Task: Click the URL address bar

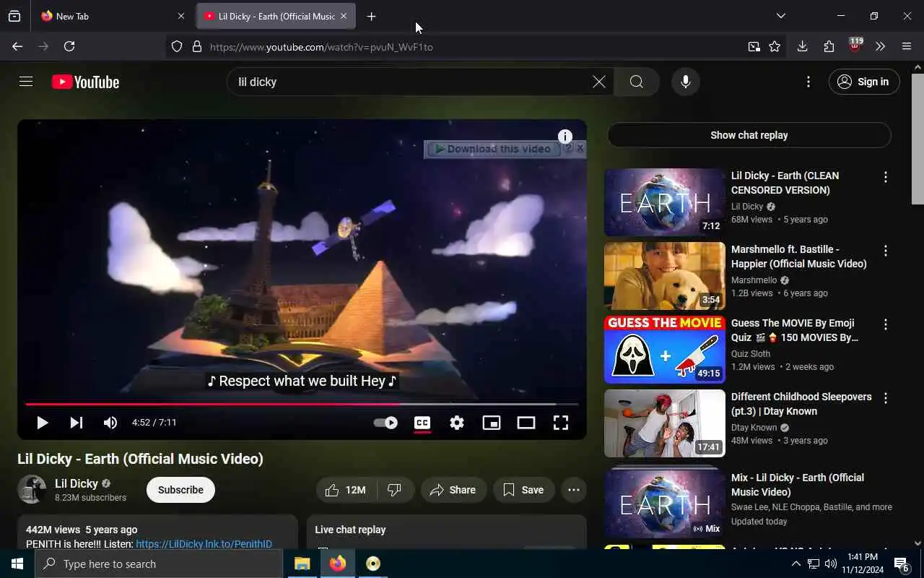Action: tap(476, 47)
